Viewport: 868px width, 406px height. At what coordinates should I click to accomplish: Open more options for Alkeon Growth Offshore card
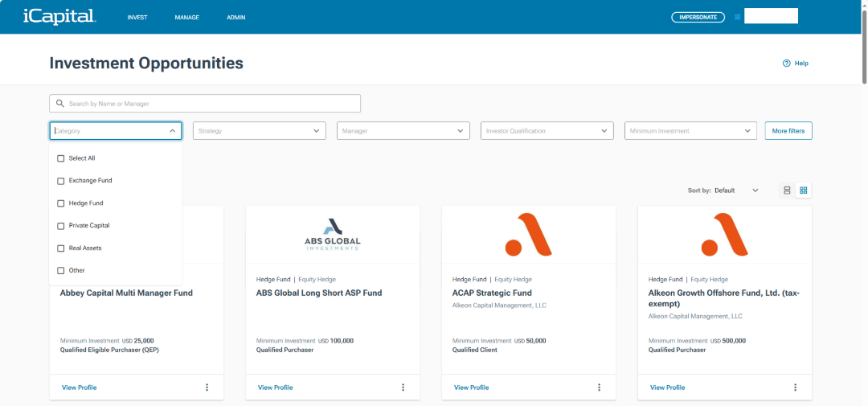pyautogui.click(x=796, y=388)
